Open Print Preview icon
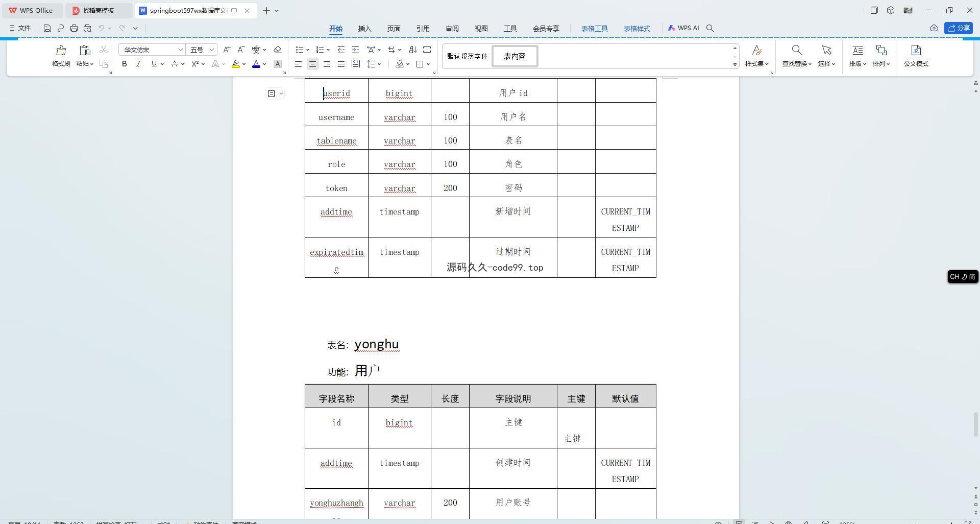The width and height of the screenshot is (980, 524). (87, 28)
